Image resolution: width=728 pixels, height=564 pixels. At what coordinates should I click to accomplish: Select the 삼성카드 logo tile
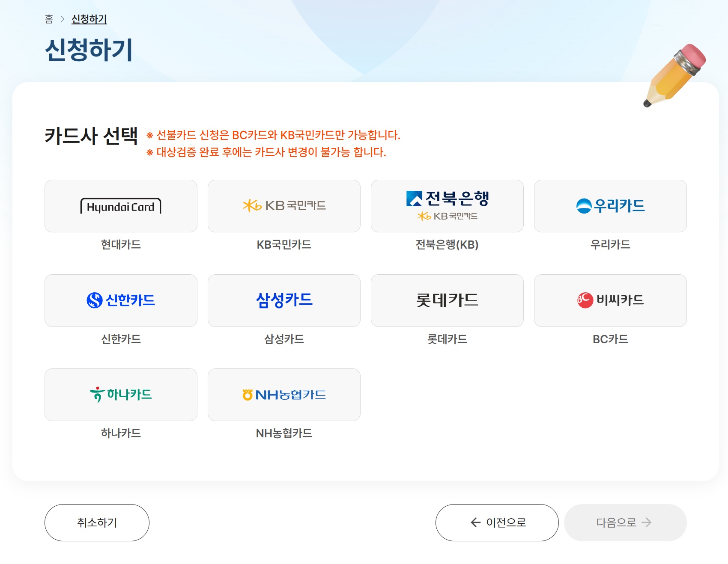coord(284,300)
